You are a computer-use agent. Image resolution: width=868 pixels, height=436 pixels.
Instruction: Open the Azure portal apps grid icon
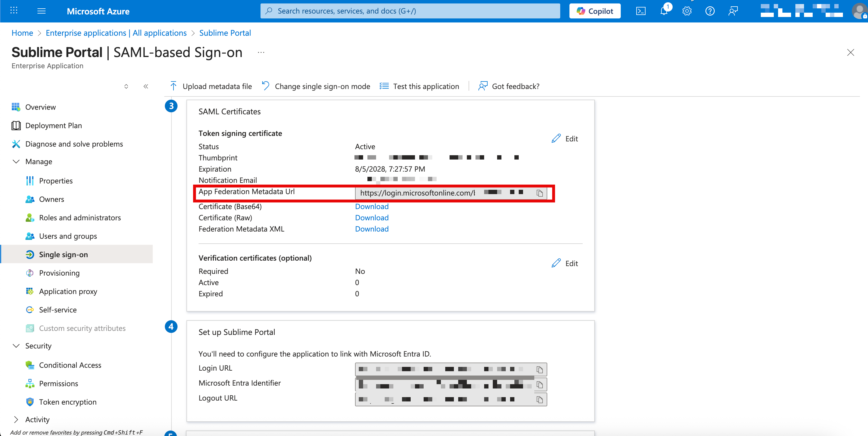coord(14,11)
